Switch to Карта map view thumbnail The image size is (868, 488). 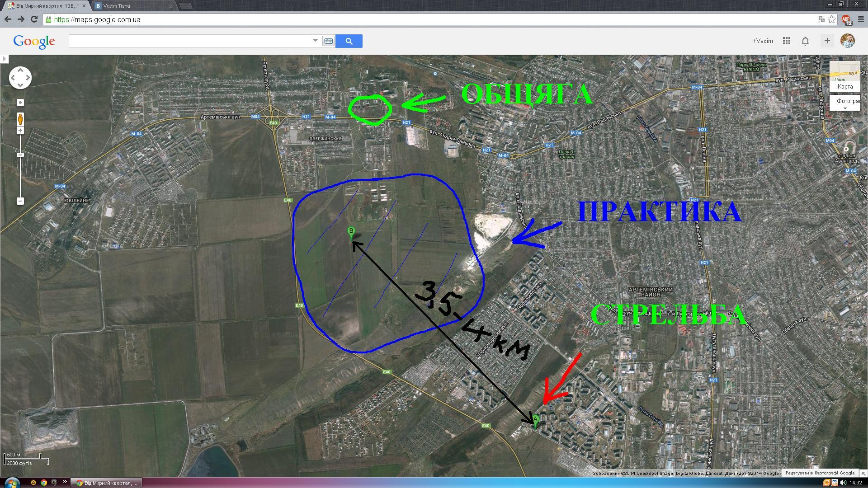(844, 77)
